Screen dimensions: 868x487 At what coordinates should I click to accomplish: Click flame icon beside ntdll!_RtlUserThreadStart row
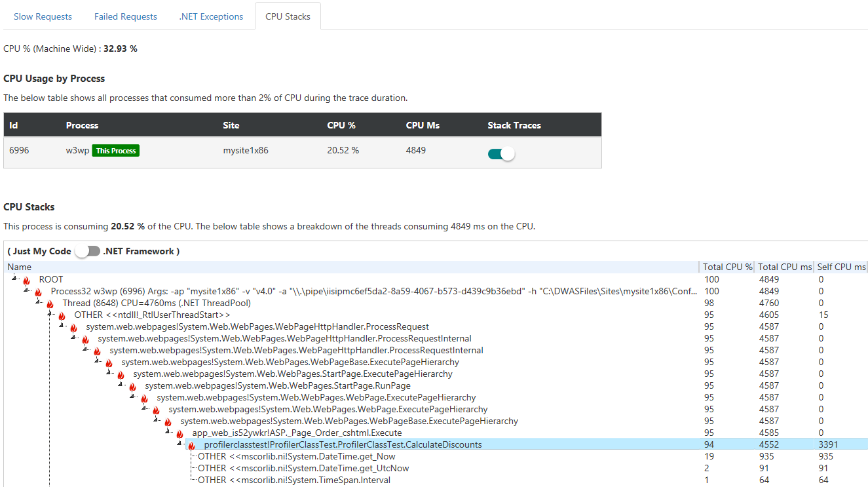click(x=62, y=315)
